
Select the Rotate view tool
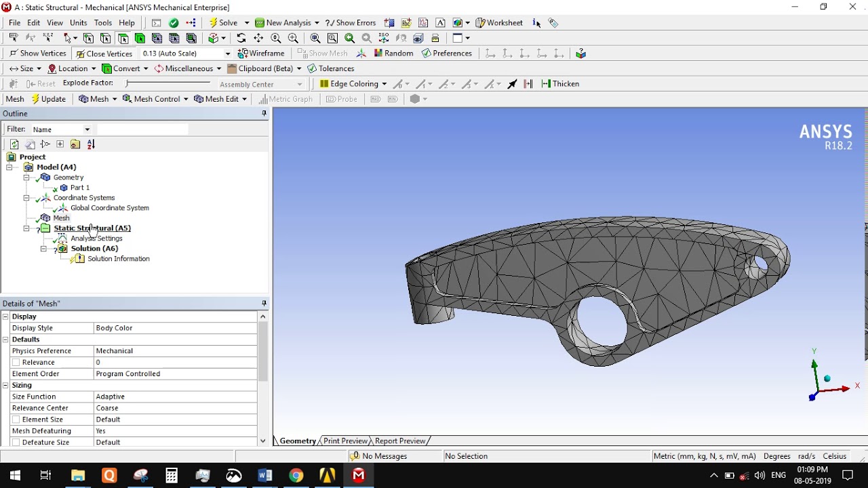click(x=241, y=38)
